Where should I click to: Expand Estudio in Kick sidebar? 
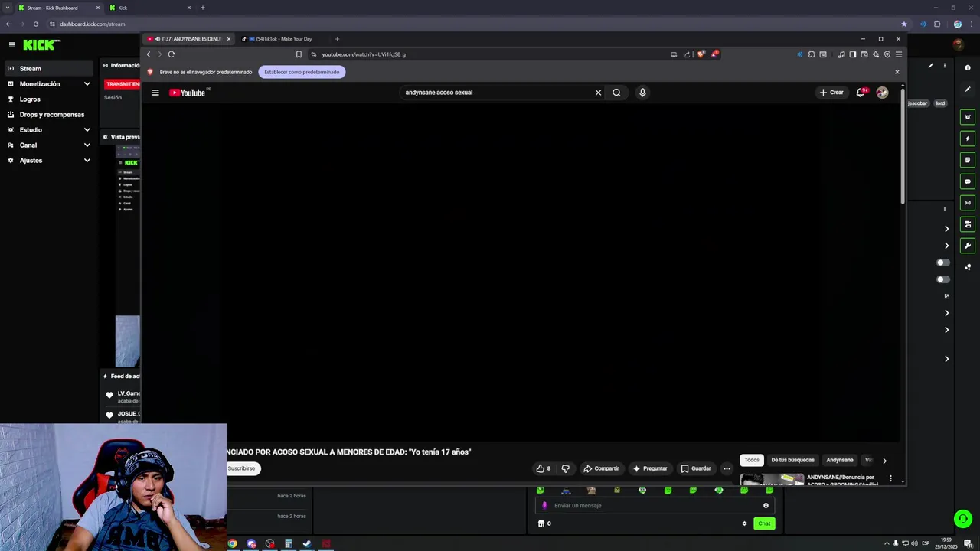[x=49, y=130]
